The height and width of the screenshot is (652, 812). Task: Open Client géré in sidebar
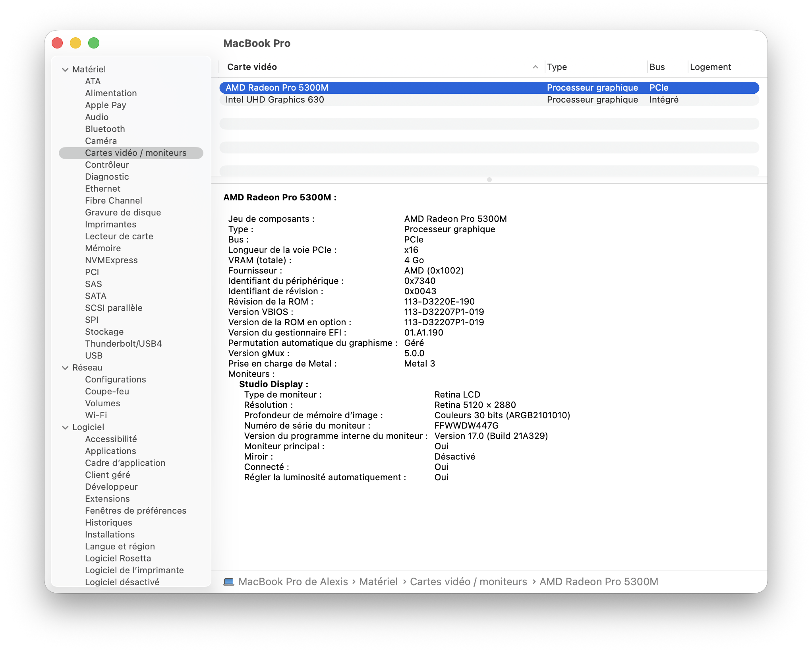click(107, 475)
